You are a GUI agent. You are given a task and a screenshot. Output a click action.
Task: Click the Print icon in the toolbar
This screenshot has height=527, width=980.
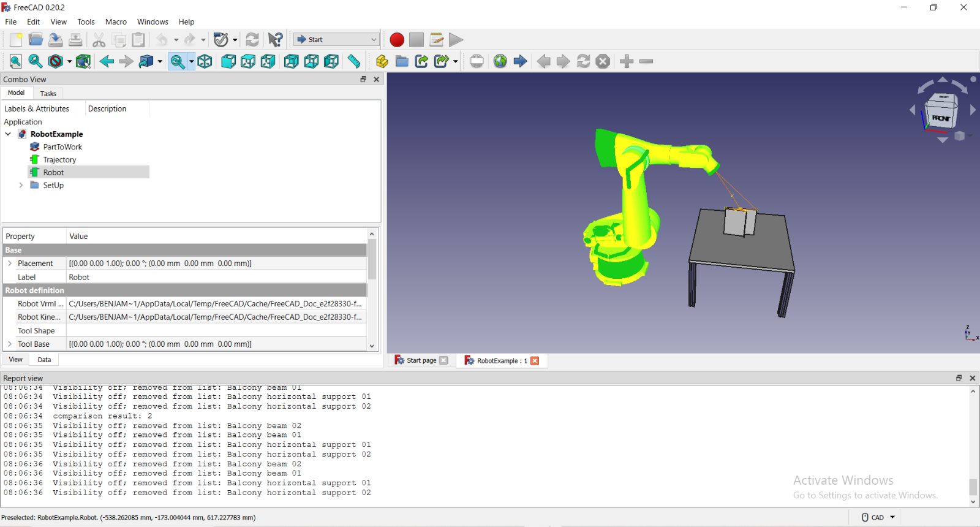point(75,40)
